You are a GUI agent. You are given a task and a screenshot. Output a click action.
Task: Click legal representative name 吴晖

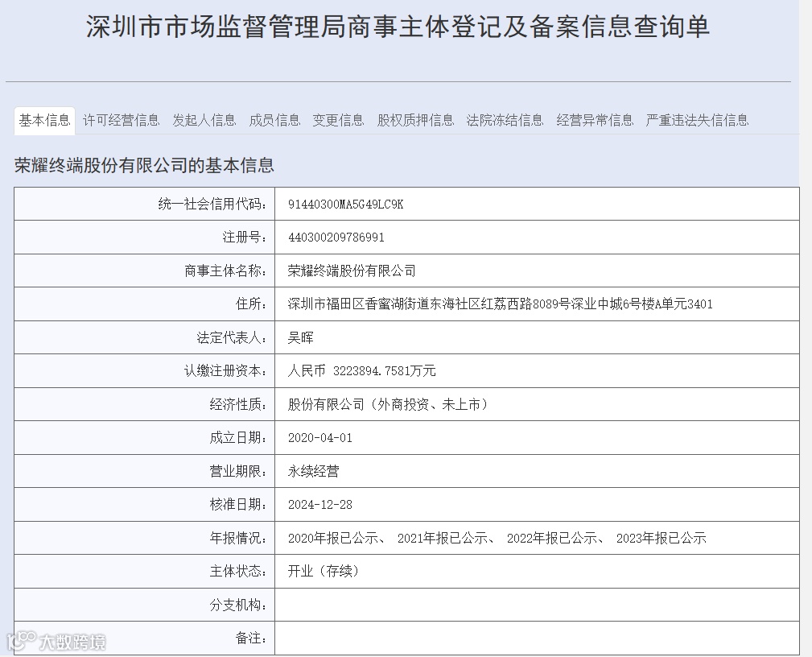coord(301,338)
